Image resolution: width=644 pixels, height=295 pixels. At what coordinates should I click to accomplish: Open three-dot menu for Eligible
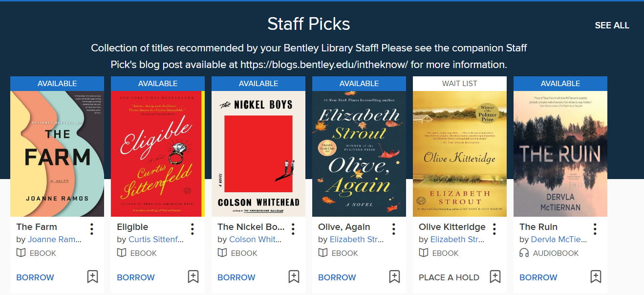193,228
